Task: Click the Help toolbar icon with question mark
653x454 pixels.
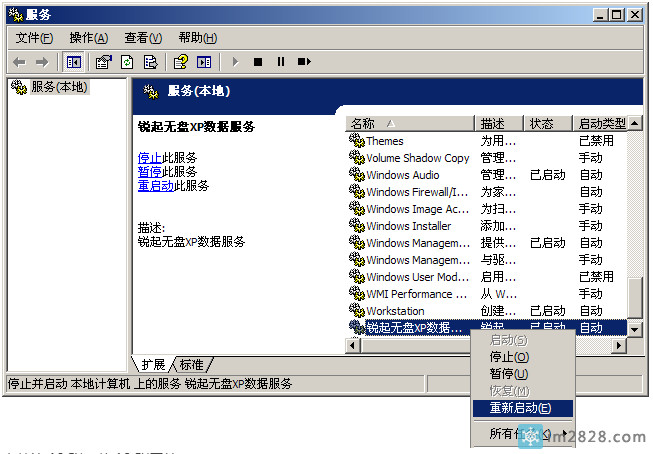Action: click(x=181, y=62)
